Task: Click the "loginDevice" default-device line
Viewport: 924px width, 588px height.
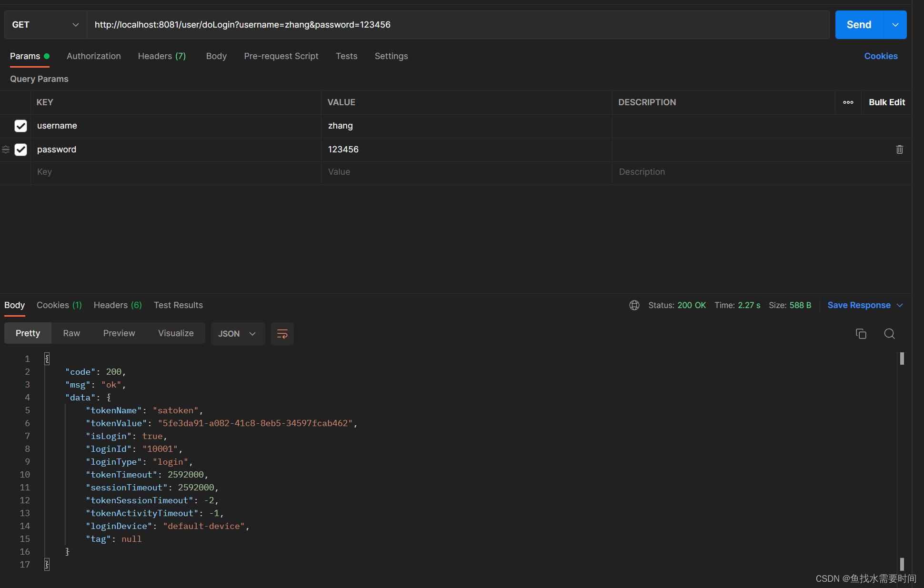Action: tap(167, 526)
